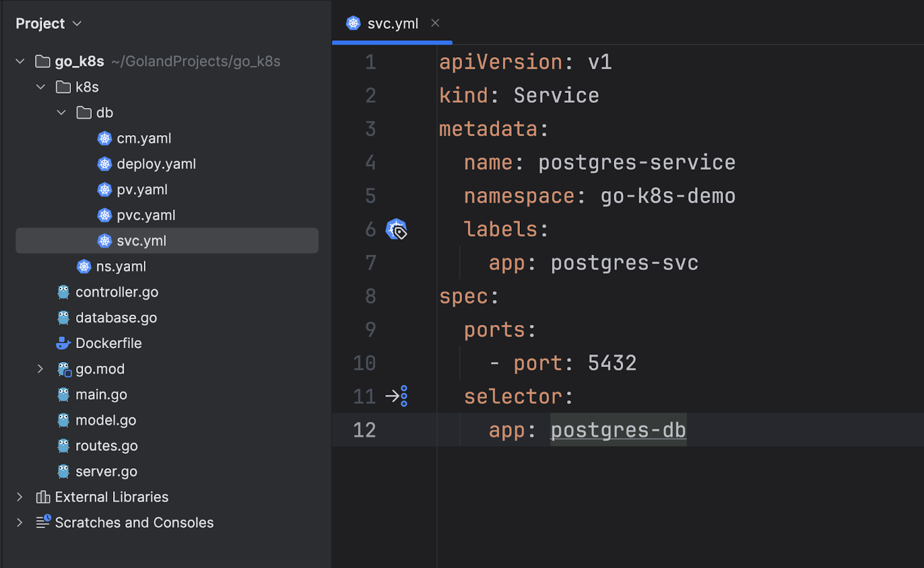Click the Kubernetes icon of pv.yaml
This screenshot has width=924, height=568.
click(x=105, y=189)
